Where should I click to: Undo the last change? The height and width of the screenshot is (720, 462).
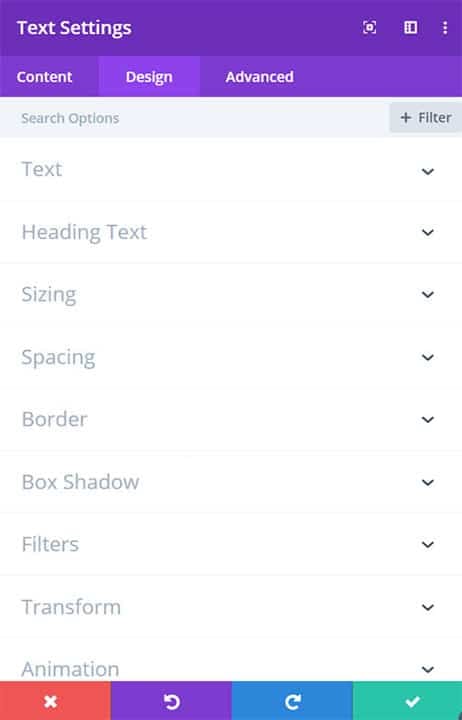click(171, 701)
